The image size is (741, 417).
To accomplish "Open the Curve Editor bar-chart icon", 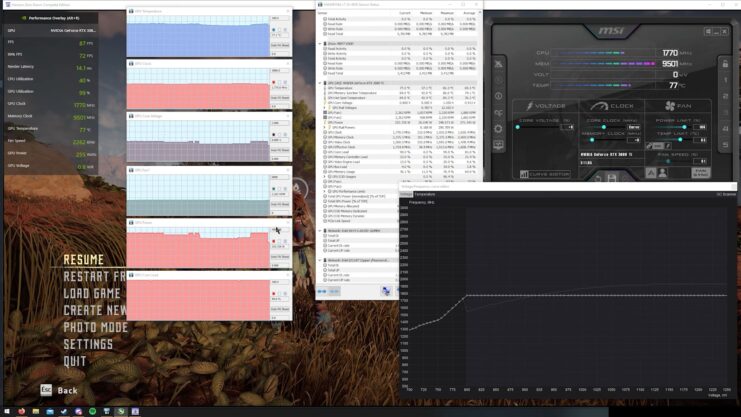I will click(524, 174).
